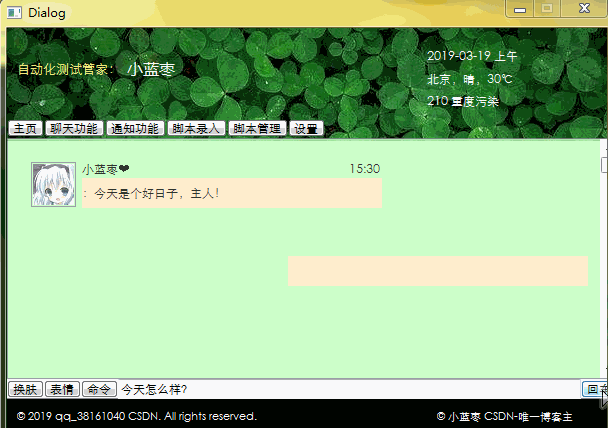Send message with the 回车 button
The image size is (608, 428).
point(595,389)
